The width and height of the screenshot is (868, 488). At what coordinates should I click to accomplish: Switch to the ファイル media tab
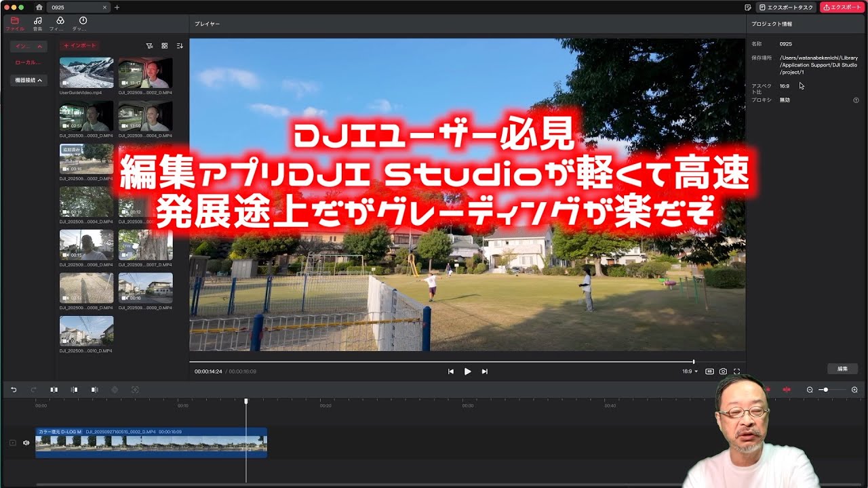tap(15, 24)
